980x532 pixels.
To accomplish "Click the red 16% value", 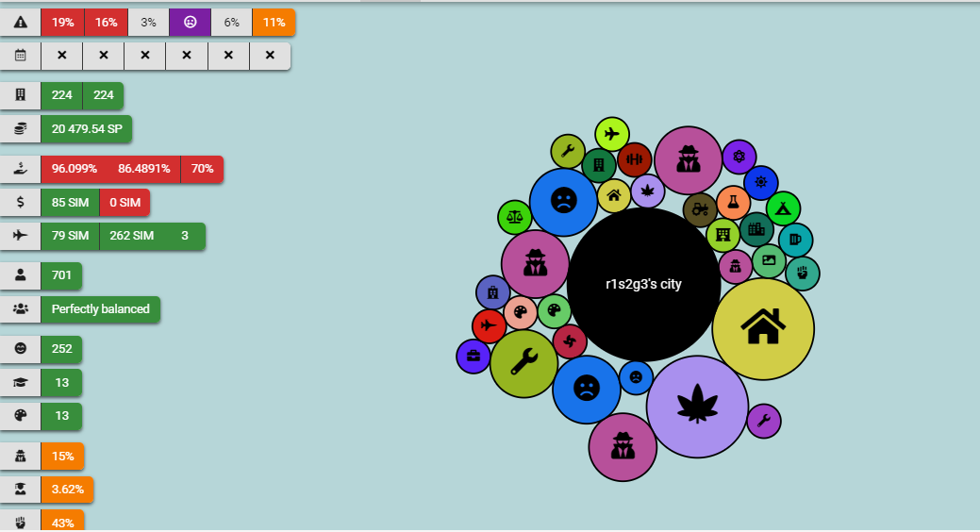I will click(x=107, y=23).
